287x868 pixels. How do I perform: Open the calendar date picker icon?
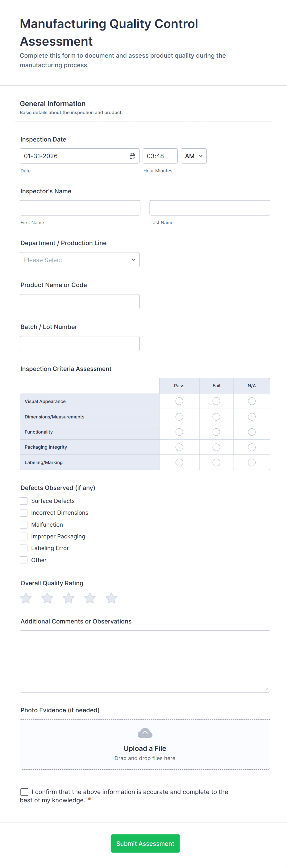(132, 156)
